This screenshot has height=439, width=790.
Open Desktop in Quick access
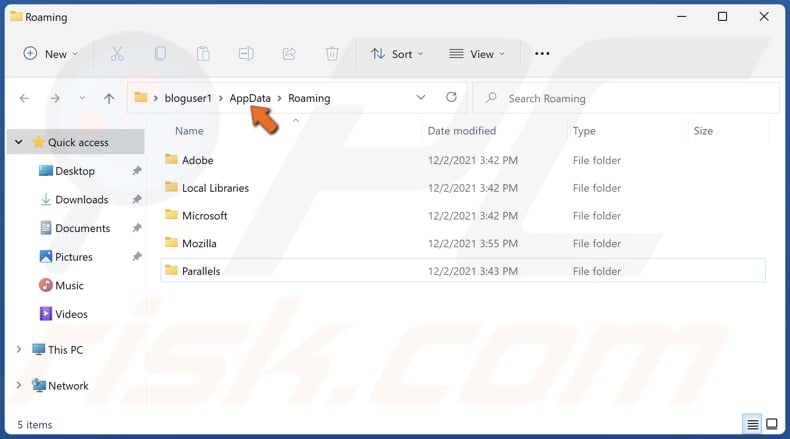[x=75, y=171]
